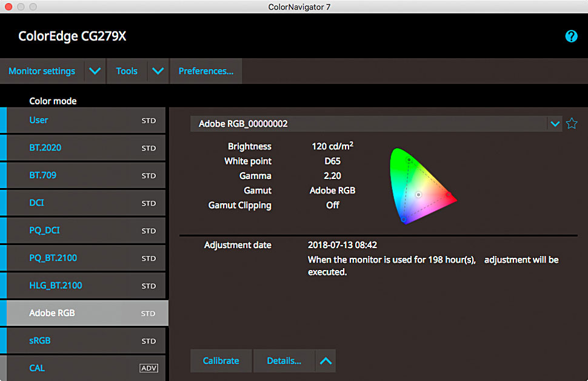Image resolution: width=588 pixels, height=381 pixels.
Task: Select the BT.709 color mode
Action: click(83, 175)
